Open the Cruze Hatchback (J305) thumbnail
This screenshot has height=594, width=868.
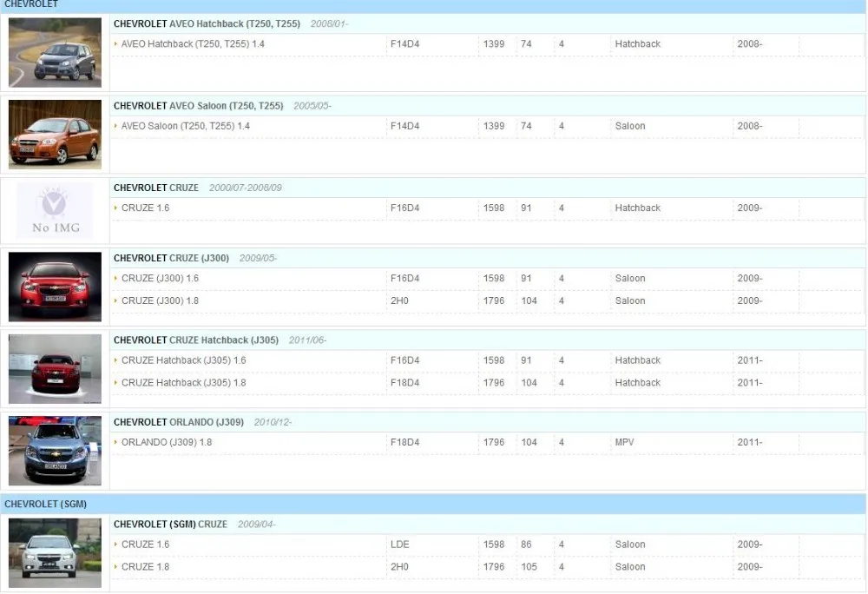55,369
